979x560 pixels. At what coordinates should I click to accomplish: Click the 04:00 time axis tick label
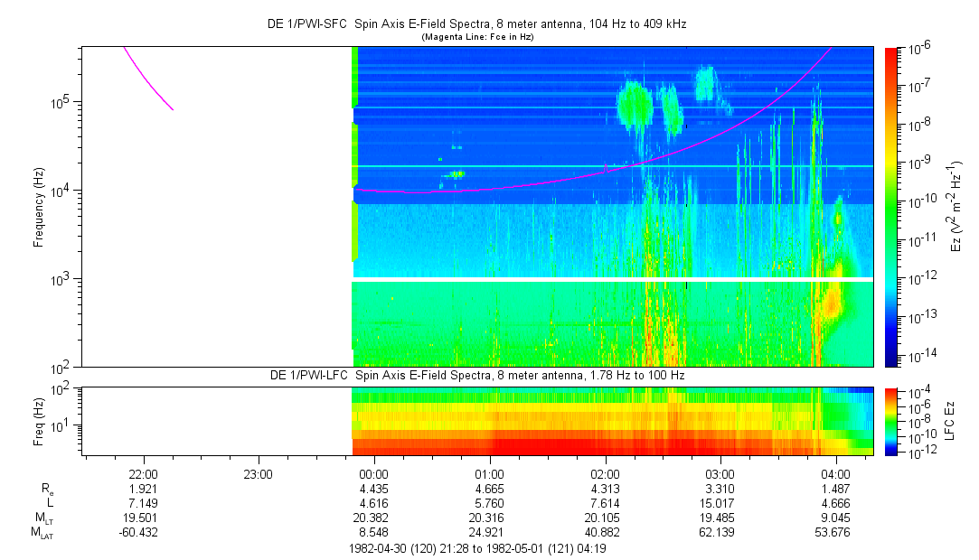click(x=835, y=473)
